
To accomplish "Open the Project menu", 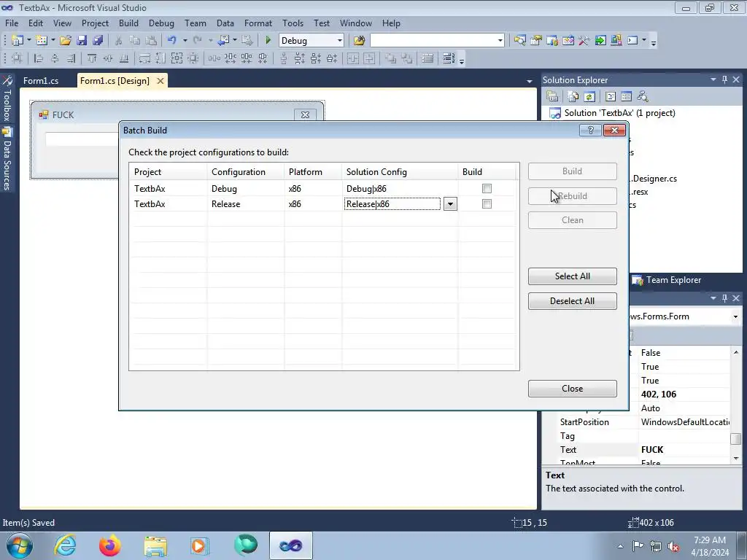I will [95, 23].
